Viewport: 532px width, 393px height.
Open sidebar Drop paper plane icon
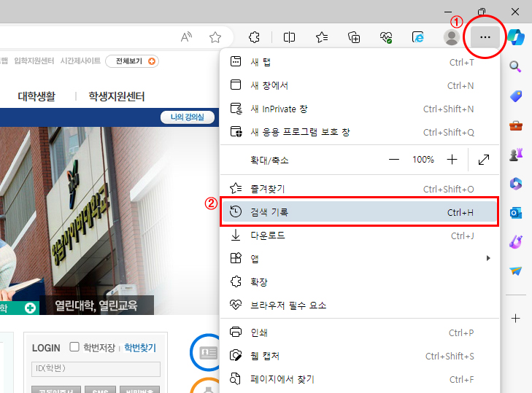click(516, 271)
